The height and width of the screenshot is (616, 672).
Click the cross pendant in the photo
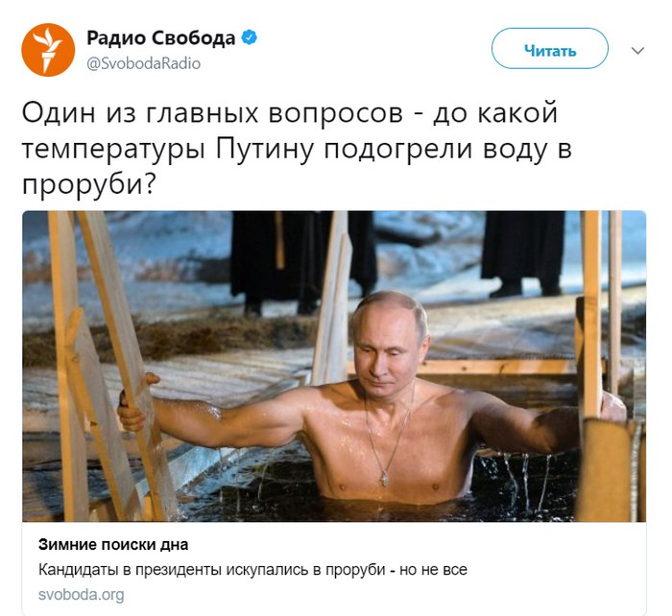click(x=385, y=479)
